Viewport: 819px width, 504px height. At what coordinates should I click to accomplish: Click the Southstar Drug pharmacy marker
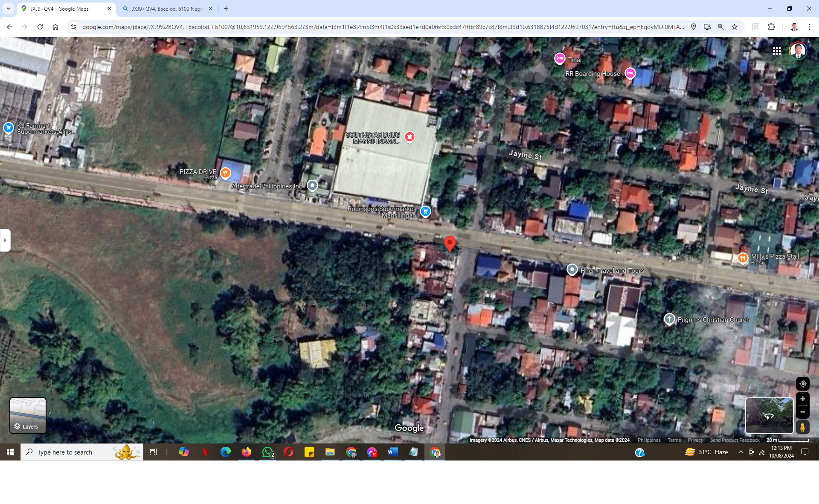tap(409, 136)
